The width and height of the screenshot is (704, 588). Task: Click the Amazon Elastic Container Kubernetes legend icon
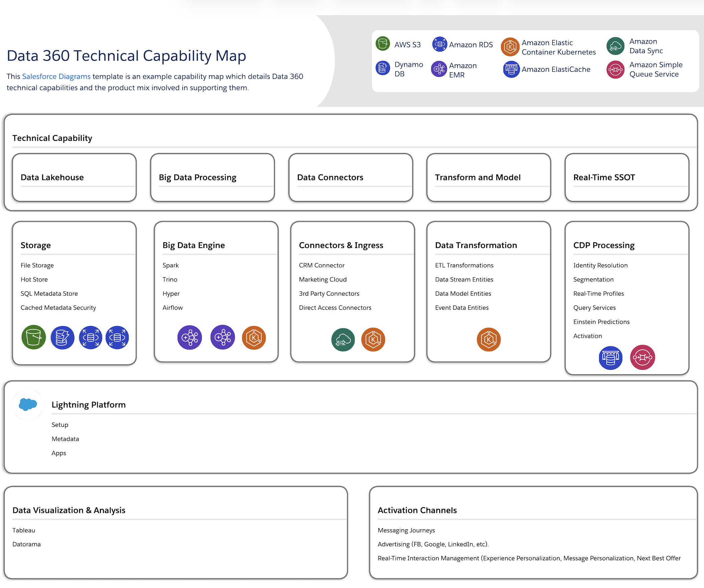click(x=510, y=47)
